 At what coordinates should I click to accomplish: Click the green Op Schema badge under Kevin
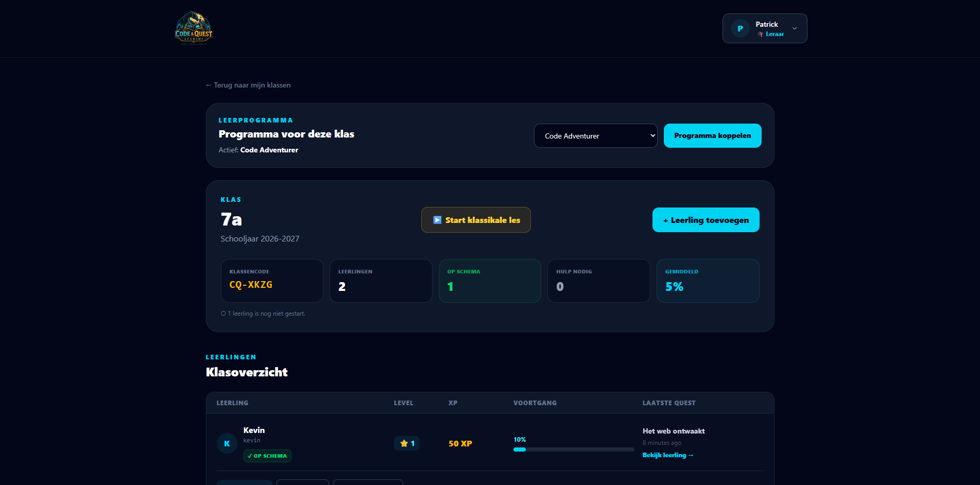click(x=267, y=456)
